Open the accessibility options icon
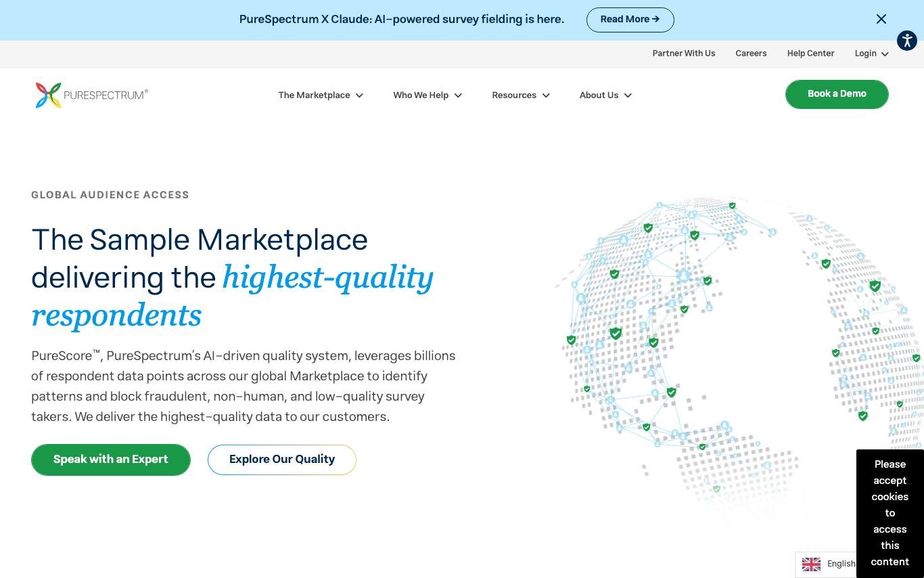The height and width of the screenshot is (578, 924). pyautogui.click(x=907, y=41)
